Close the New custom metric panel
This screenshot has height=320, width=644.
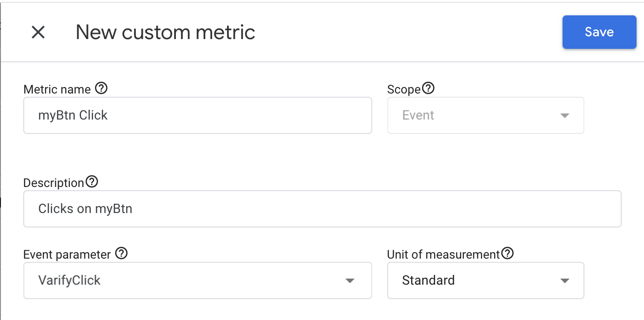click(x=38, y=32)
